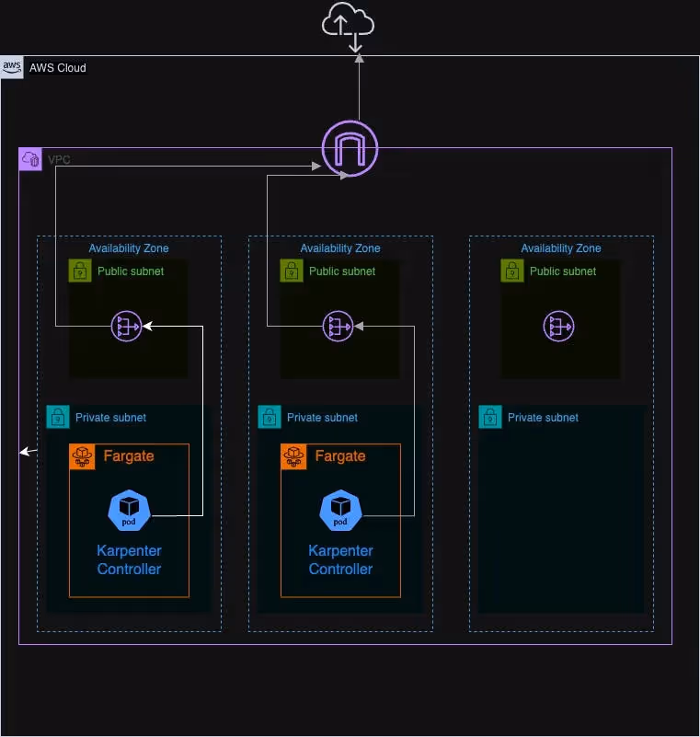Select Public subnet text in right zone
700x737 pixels.
[563, 271]
